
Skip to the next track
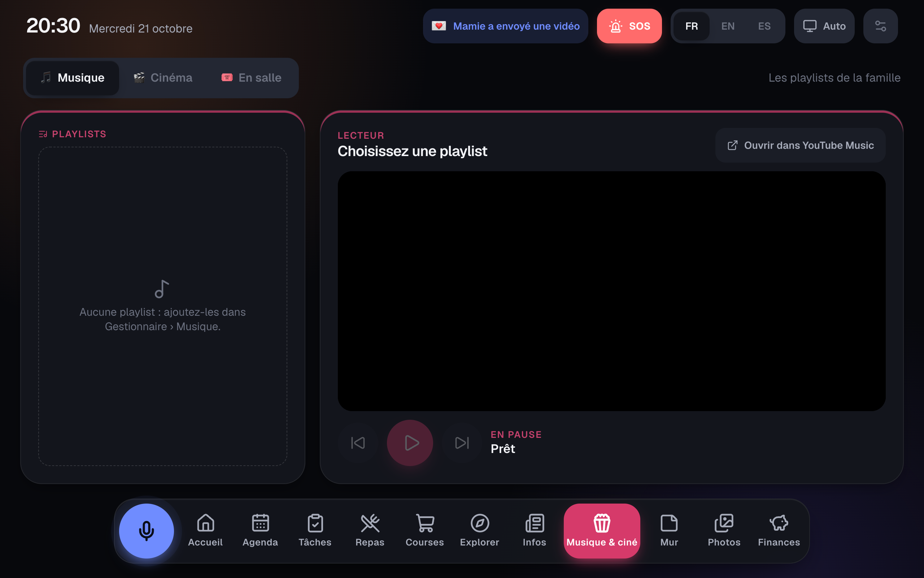click(x=462, y=443)
